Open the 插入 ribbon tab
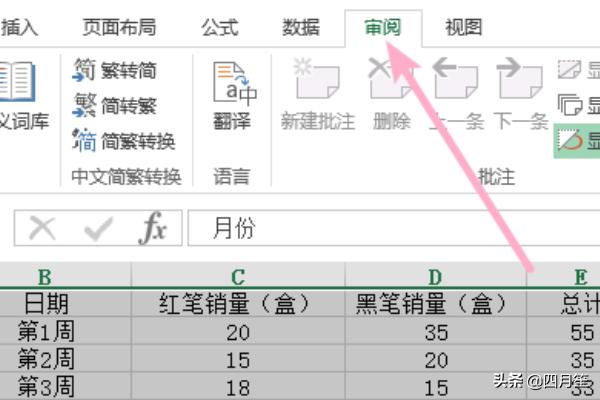Screen dimensions: 600x400 pos(19,28)
